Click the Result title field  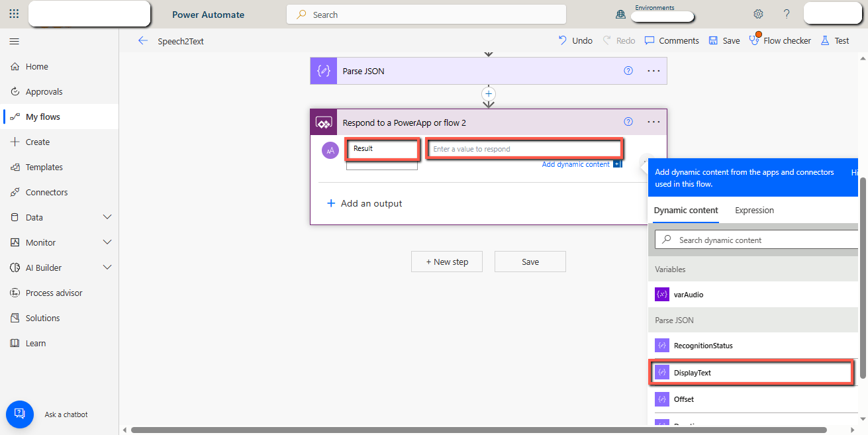(x=382, y=149)
